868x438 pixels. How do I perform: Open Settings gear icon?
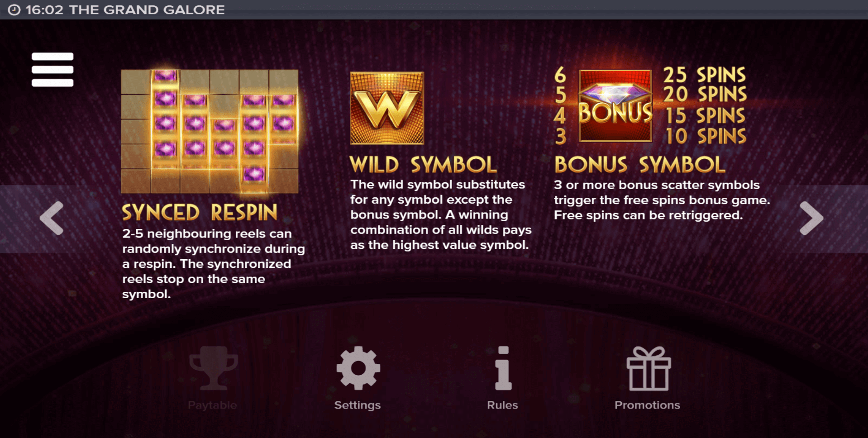coord(358,368)
